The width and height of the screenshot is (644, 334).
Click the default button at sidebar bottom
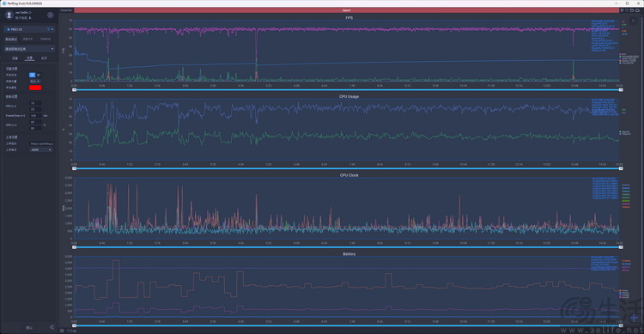click(x=29, y=328)
